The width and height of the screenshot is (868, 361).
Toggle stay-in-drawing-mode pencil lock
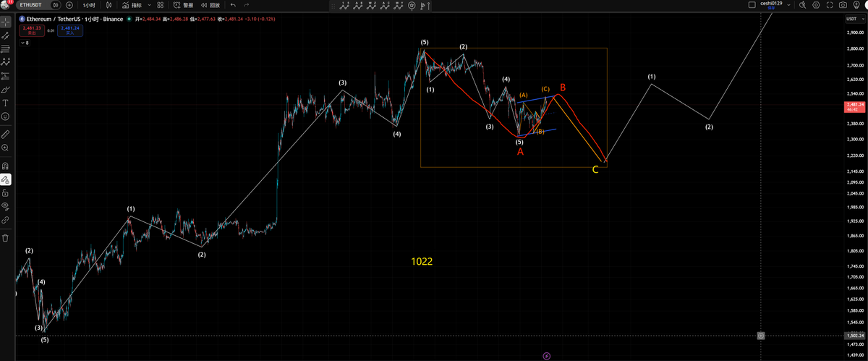(5, 179)
